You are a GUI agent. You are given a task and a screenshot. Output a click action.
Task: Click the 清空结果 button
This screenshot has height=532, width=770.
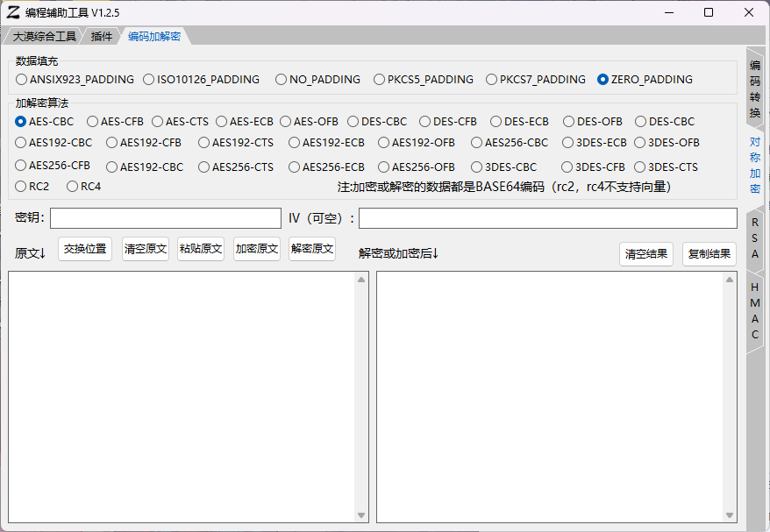[645, 254]
